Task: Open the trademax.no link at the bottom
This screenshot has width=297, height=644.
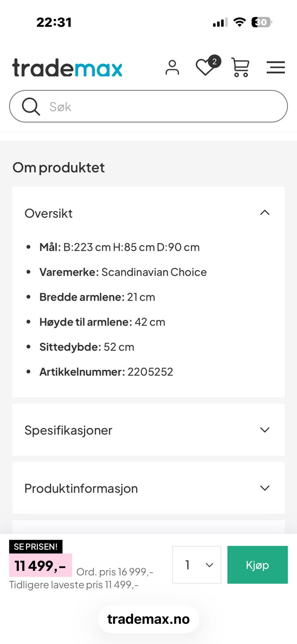Action: coord(148,619)
